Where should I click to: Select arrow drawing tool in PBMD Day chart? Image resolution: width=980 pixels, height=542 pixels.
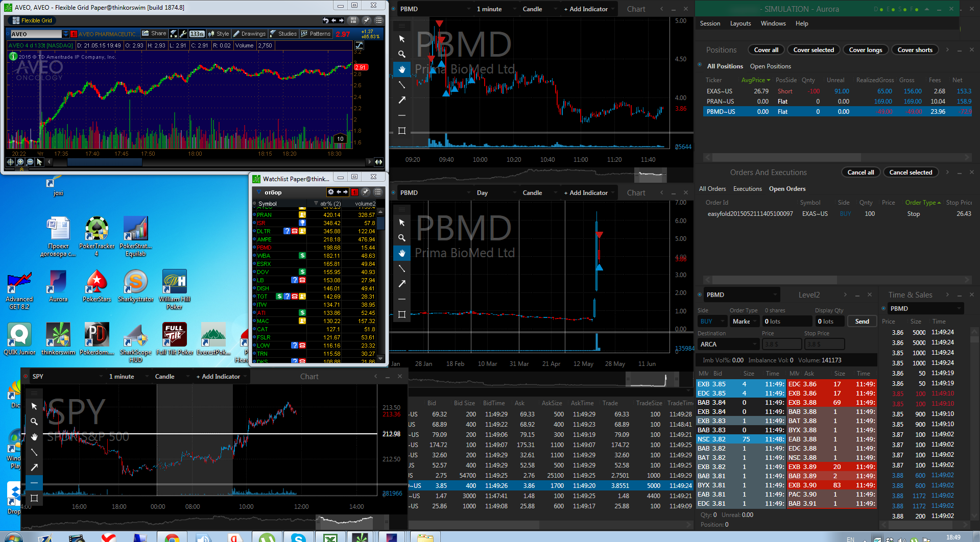point(402,284)
